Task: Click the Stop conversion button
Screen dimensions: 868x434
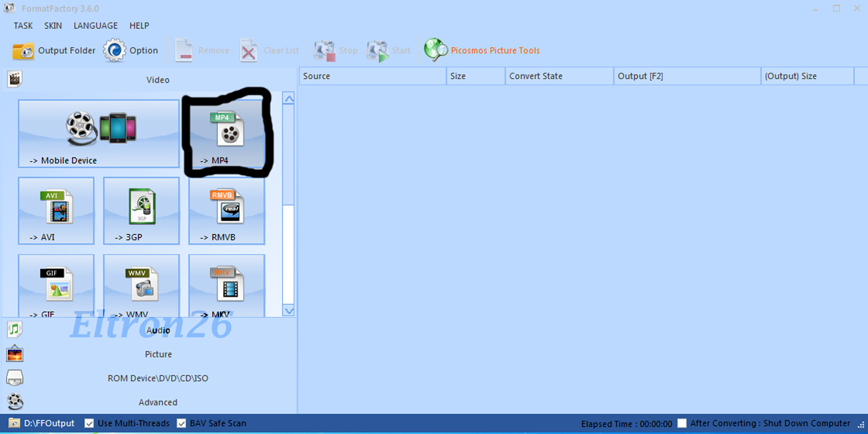Action: (335, 51)
